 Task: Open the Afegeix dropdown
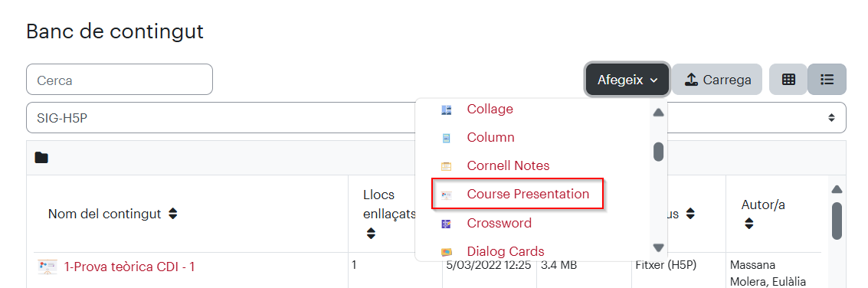coord(627,80)
